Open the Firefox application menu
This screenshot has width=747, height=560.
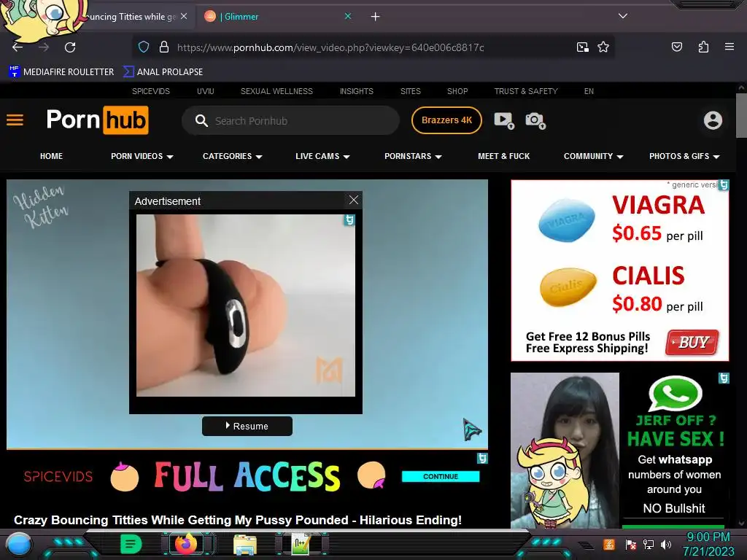coord(729,47)
